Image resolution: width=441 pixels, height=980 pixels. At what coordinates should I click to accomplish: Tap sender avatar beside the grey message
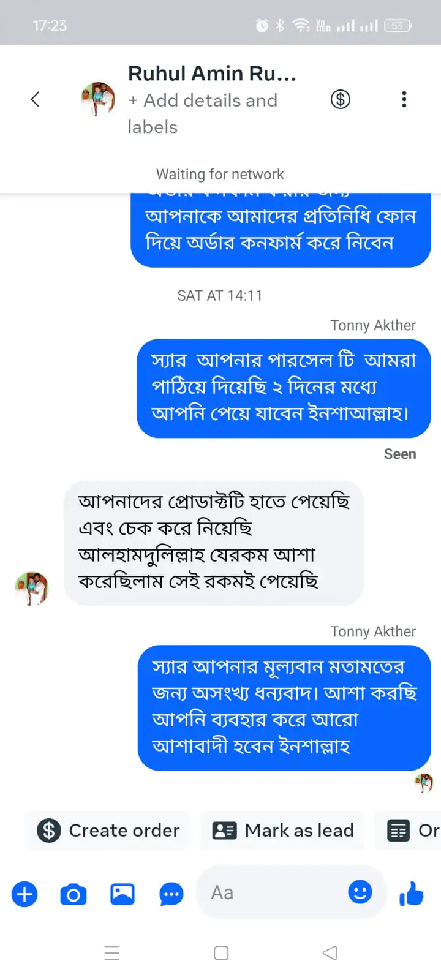pos(32,589)
